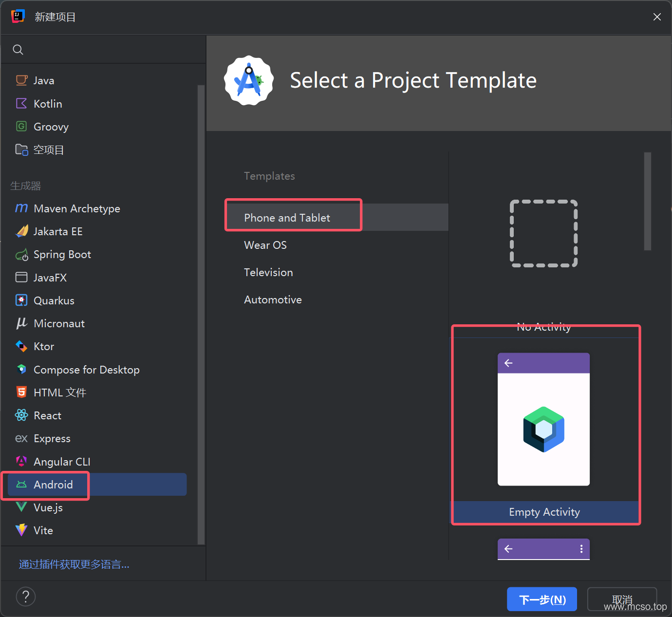Viewport: 672px width, 617px height.
Task: Choose the Java project type
Action: tap(97, 80)
